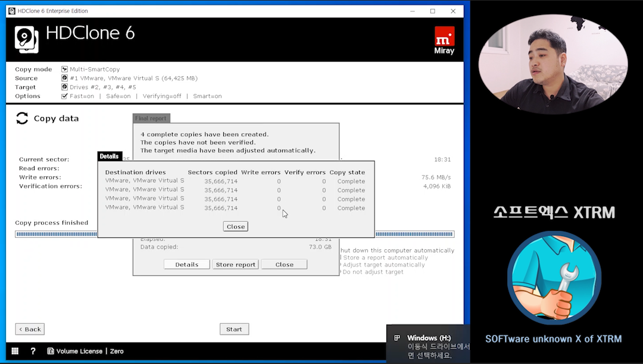Click '#1 VMware, VMware Virtual S (64,425 MB)' source

click(134, 78)
